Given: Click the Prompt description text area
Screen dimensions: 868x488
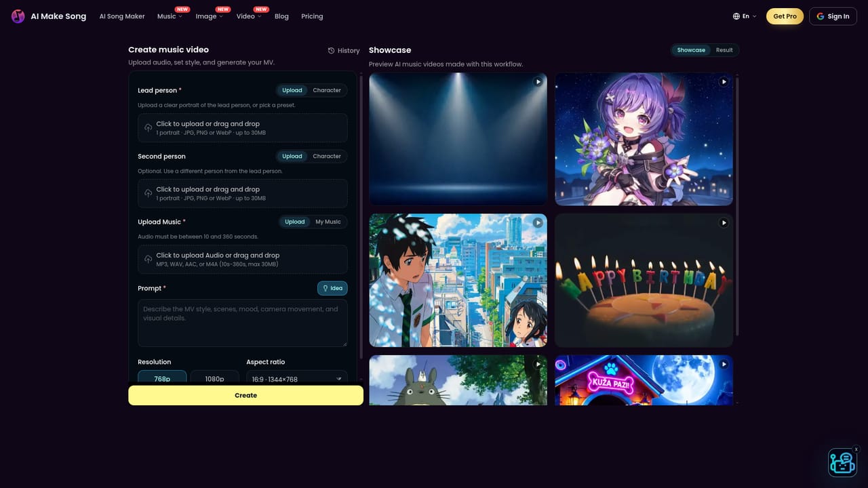Looking at the screenshot, I should (243, 323).
